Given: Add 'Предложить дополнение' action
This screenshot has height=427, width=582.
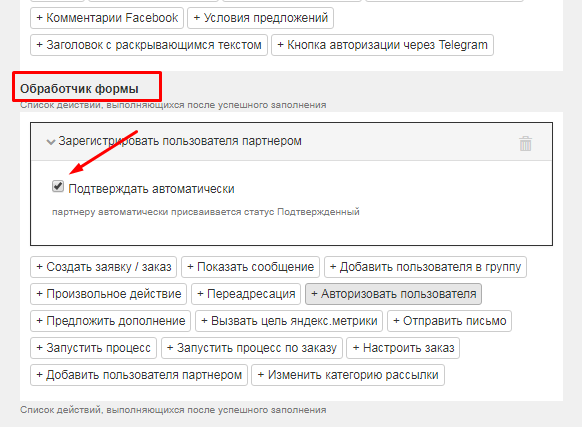Looking at the screenshot, I should (110, 321).
